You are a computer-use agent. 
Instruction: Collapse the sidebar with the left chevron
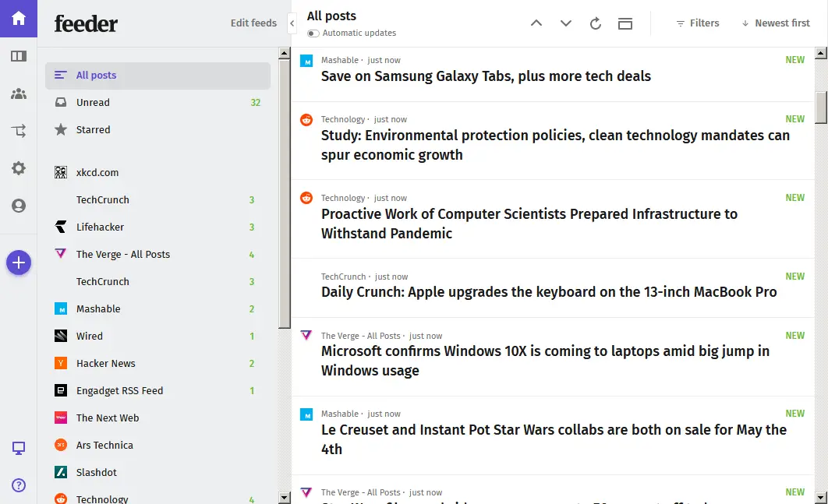click(292, 23)
